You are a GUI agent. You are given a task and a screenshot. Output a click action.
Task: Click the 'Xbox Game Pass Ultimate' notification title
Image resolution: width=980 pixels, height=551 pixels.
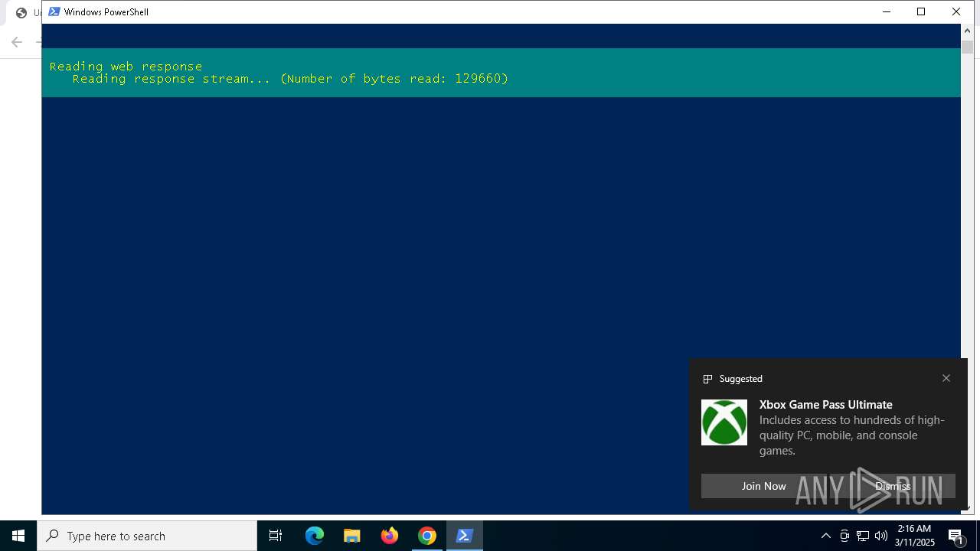point(826,404)
